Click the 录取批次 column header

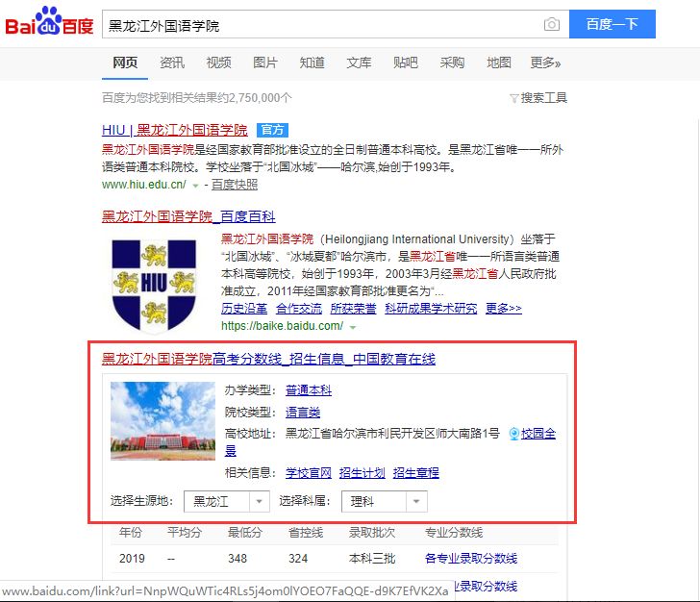click(372, 533)
